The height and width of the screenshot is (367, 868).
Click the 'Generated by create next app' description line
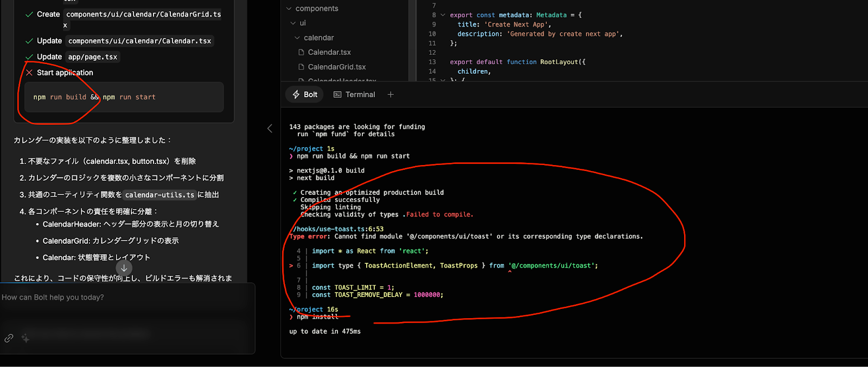pyautogui.click(x=540, y=34)
